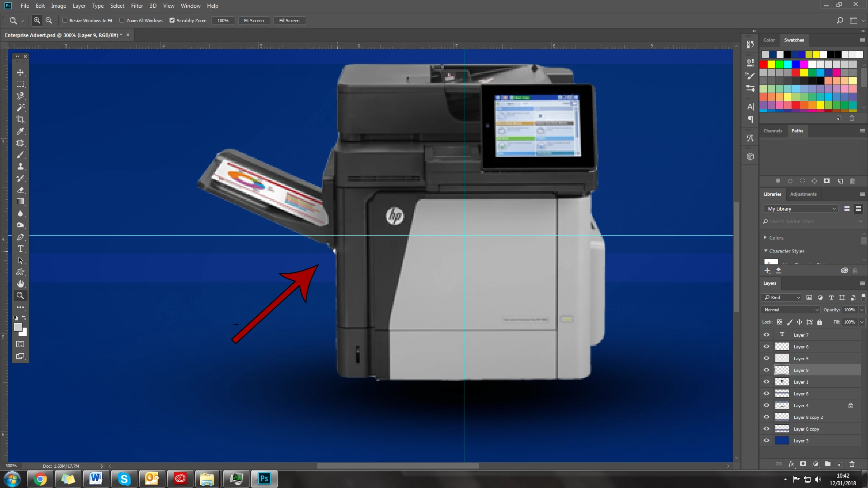The image size is (868, 488).
Task: Select the Horizontal Type tool
Action: (x=20, y=249)
